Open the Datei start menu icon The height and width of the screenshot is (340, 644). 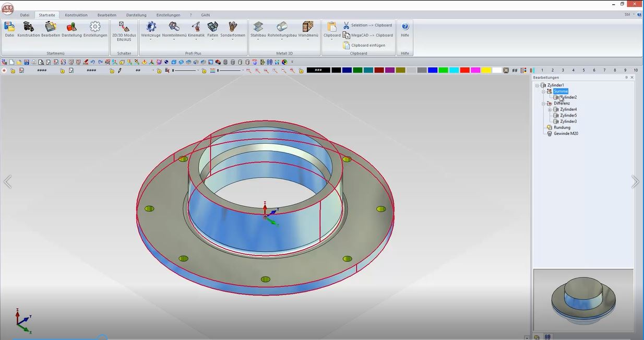pyautogui.click(x=9, y=29)
